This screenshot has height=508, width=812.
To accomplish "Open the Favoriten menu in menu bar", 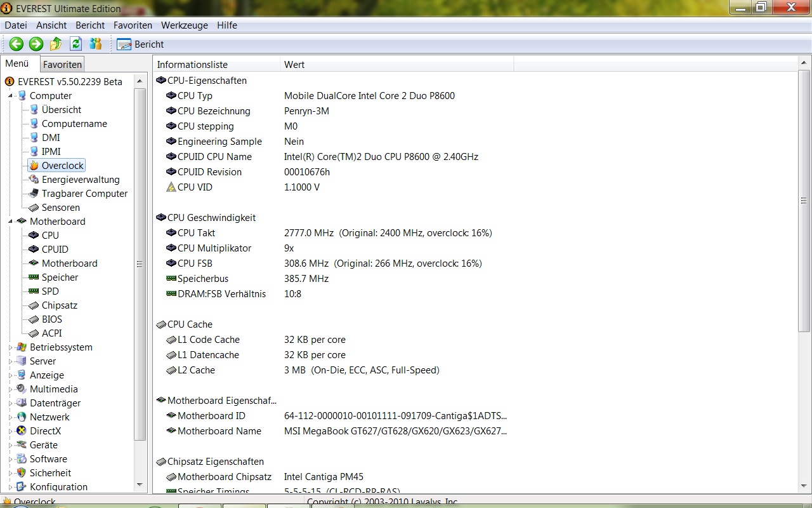I will [133, 25].
